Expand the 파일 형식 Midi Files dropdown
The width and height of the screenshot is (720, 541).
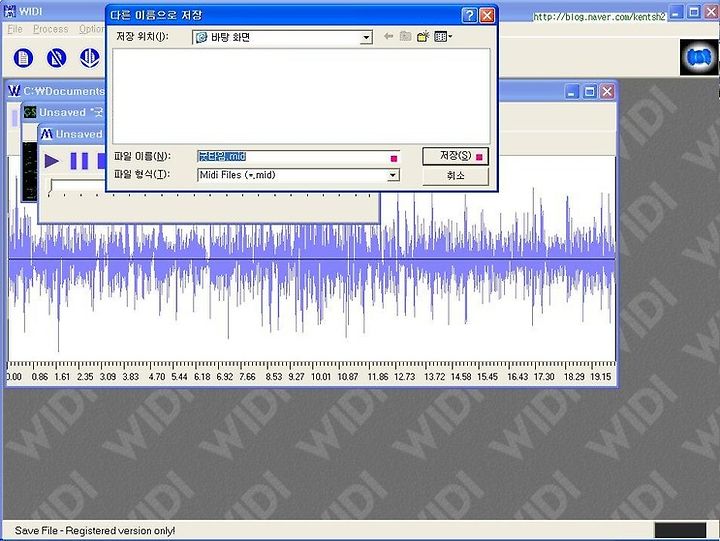(x=393, y=175)
